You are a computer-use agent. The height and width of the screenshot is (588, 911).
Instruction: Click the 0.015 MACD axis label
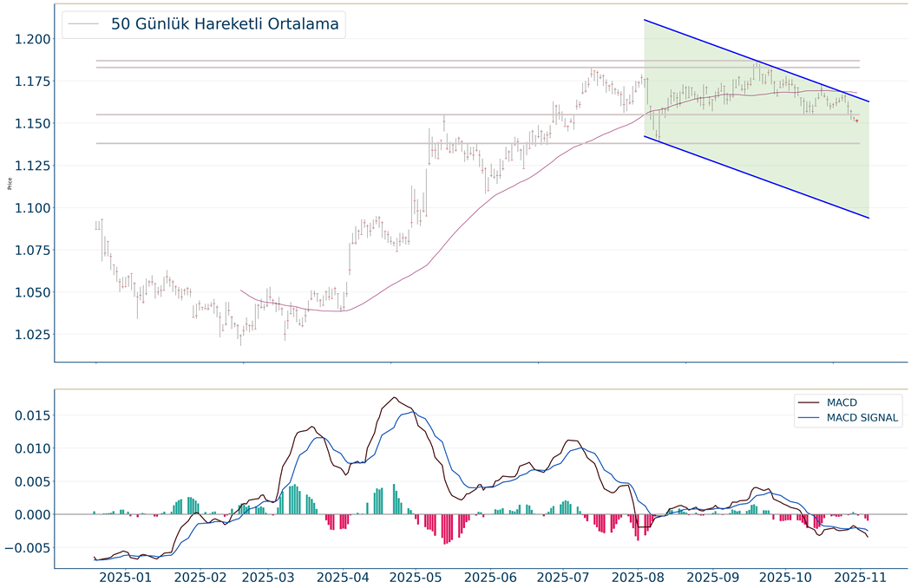coord(28,415)
